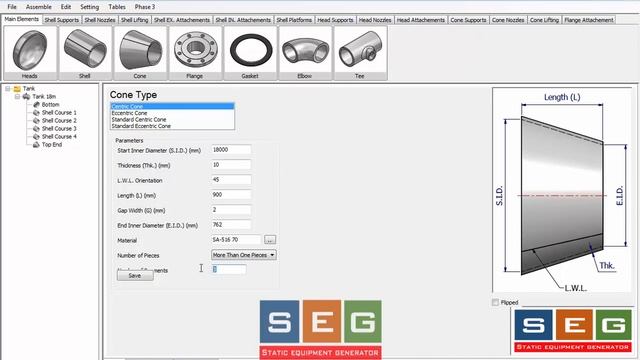This screenshot has width=640, height=360.
Task: Click the Thickness input field
Action: pos(231,165)
